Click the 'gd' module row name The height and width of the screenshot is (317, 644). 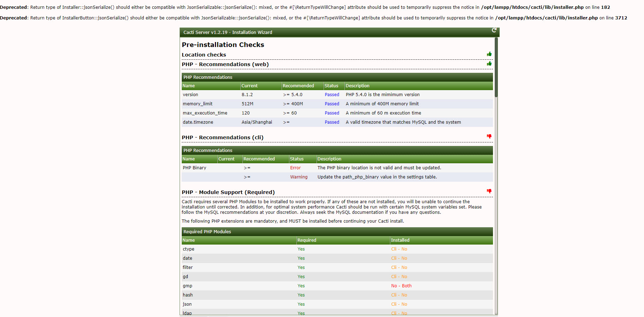185,277
